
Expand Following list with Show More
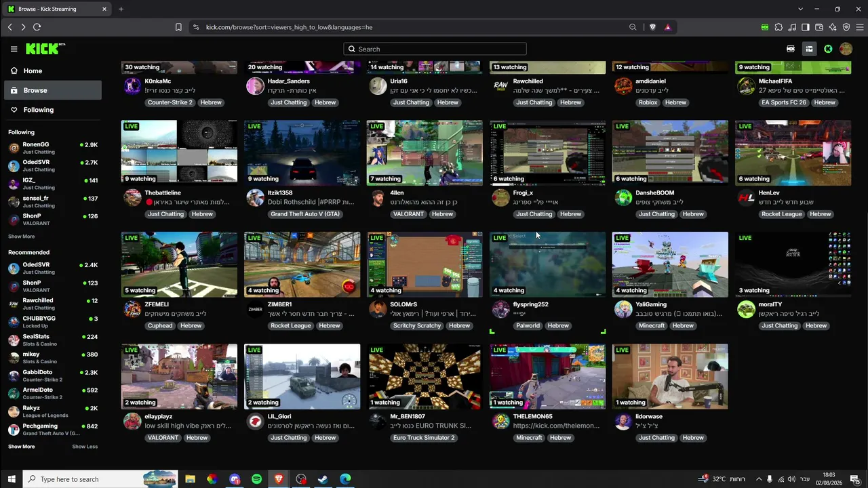tap(22, 237)
